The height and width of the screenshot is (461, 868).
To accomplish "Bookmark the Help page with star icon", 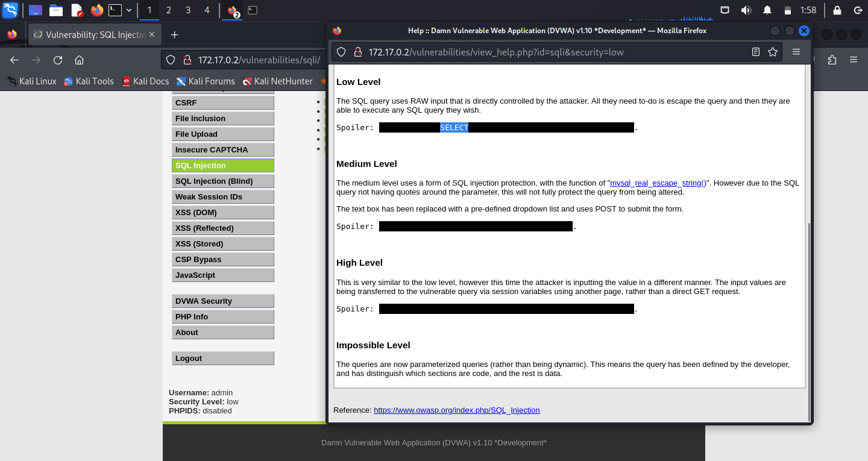I will coord(773,52).
